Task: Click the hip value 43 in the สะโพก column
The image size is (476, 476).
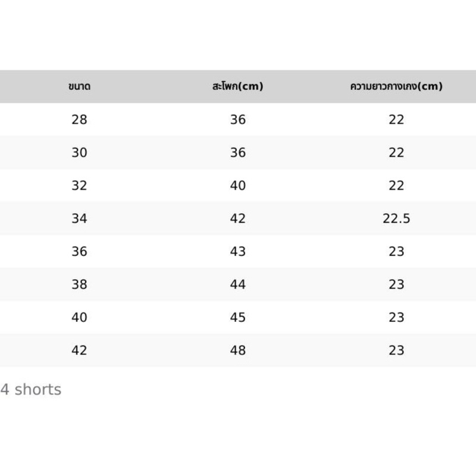Action: click(x=237, y=252)
